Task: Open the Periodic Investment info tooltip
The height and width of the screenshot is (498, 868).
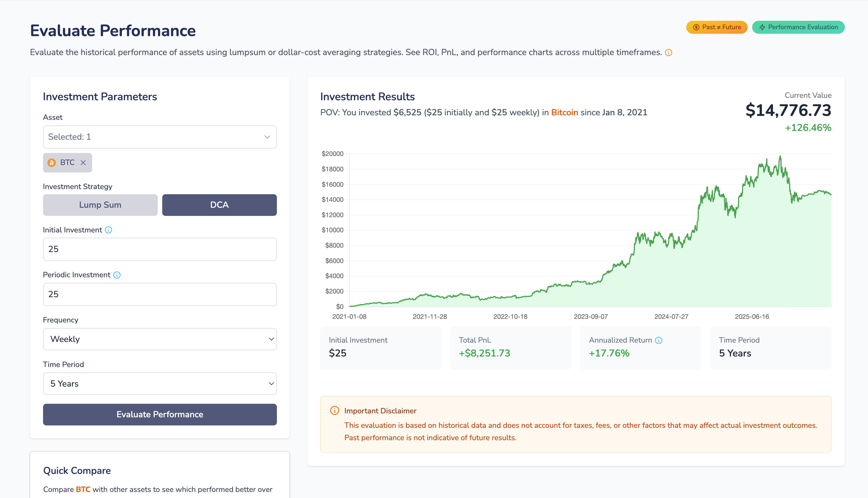Action: (x=117, y=275)
